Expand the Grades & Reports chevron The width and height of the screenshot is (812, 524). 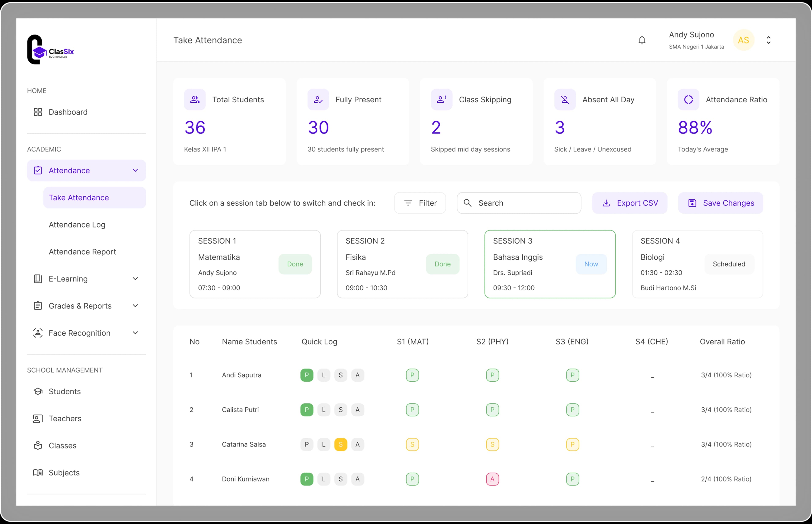pos(135,305)
